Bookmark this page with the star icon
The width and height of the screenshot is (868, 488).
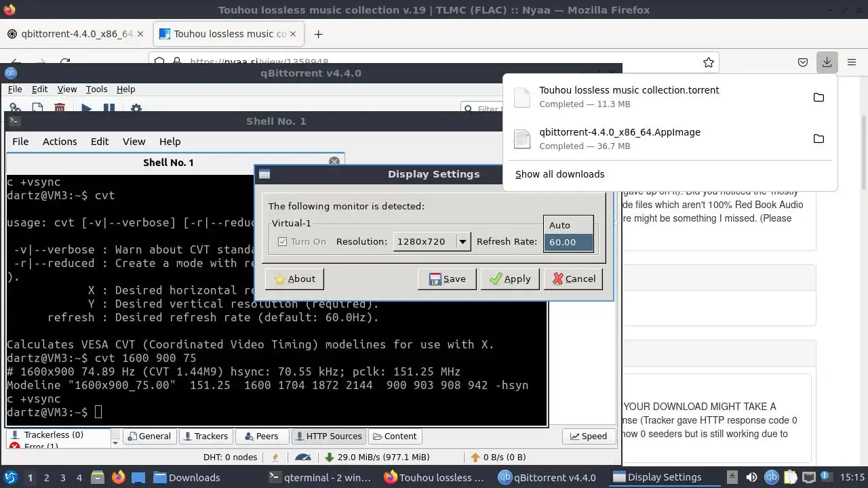tap(709, 62)
